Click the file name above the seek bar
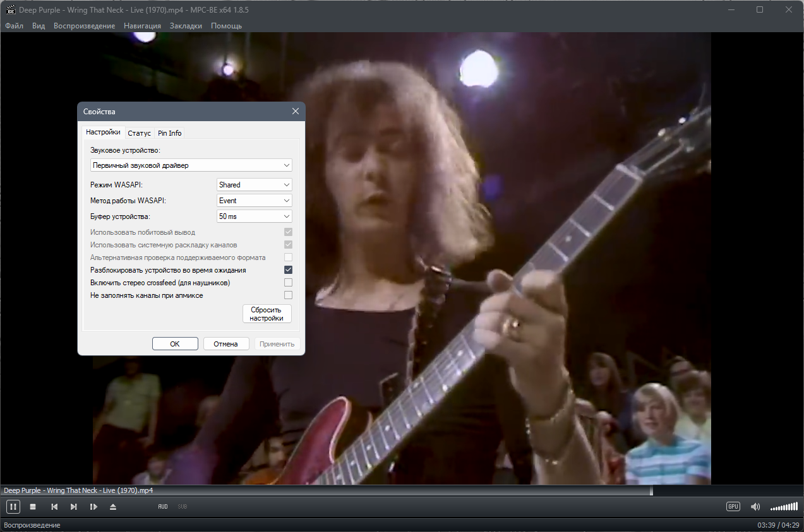 pyautogui.click(x=78, y=490)
